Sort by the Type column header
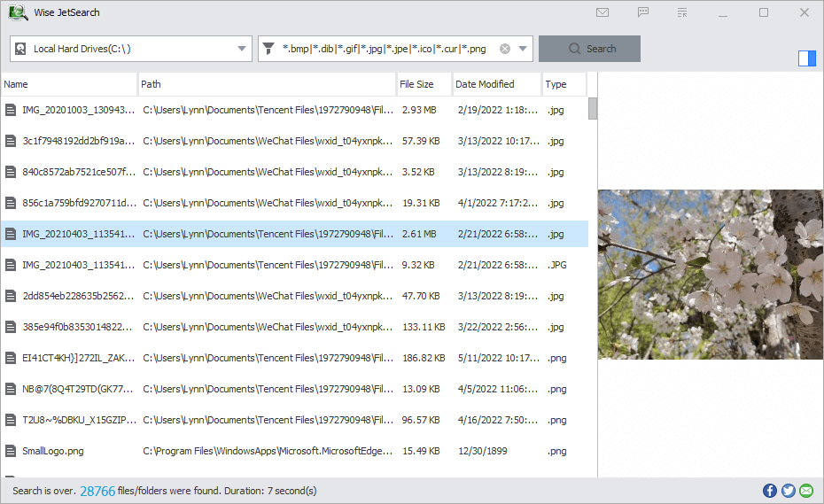This screenshot has height=504, width=824. 564,84
